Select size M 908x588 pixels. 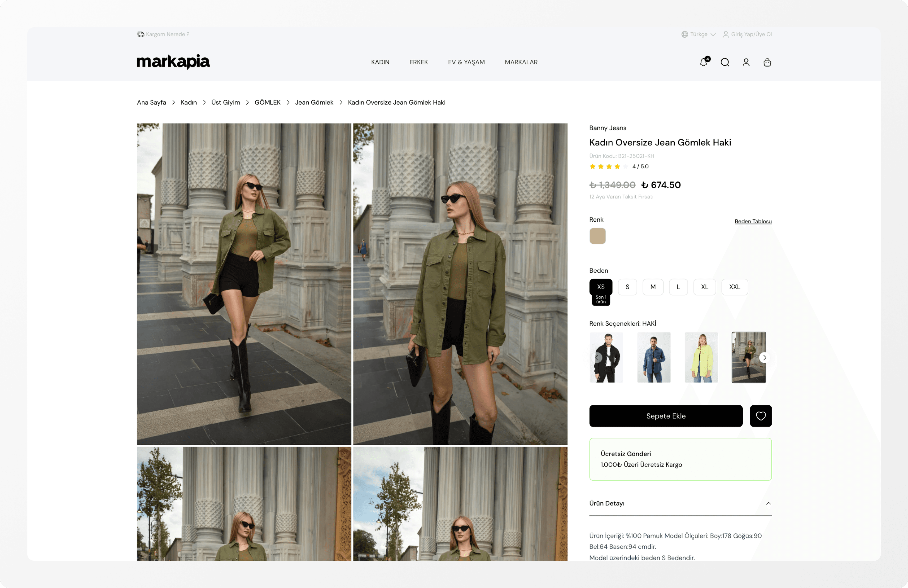click(653, 287)
